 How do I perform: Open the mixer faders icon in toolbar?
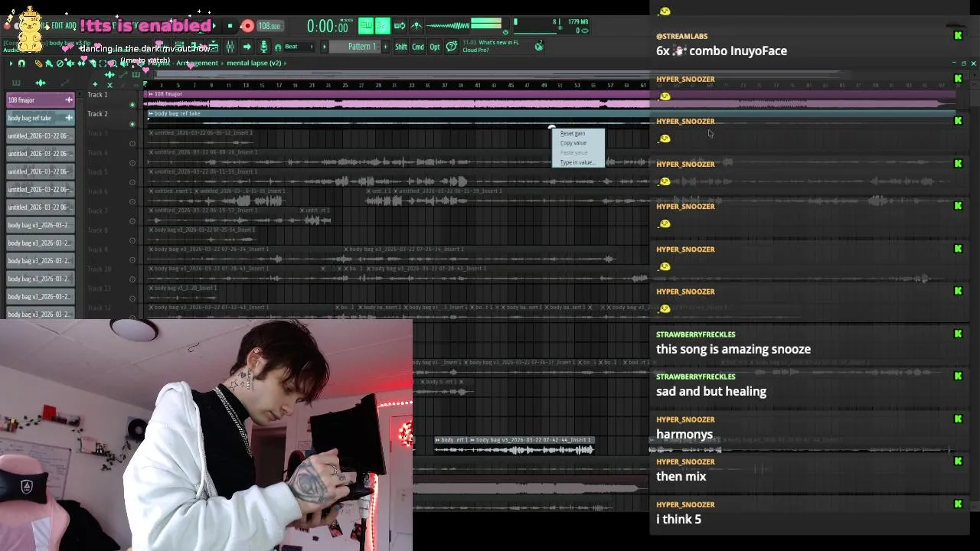coord(230,47)
